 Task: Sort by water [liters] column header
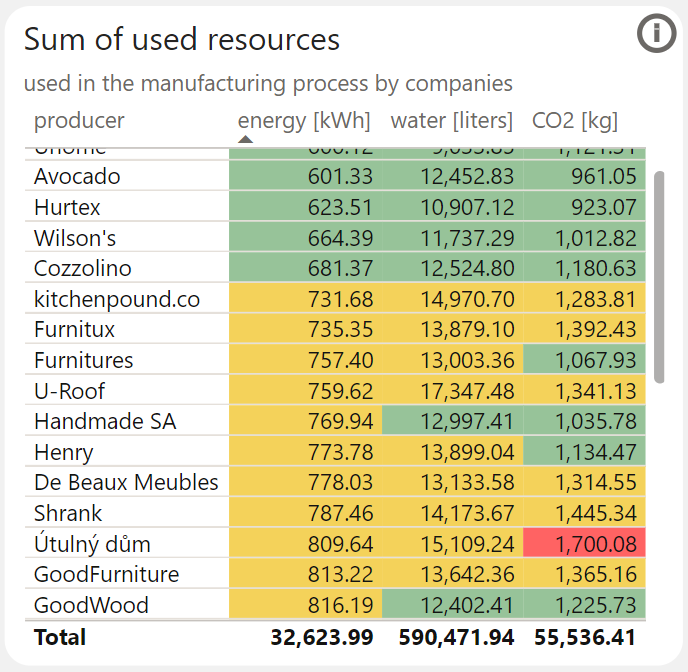(x=452, y=121)
